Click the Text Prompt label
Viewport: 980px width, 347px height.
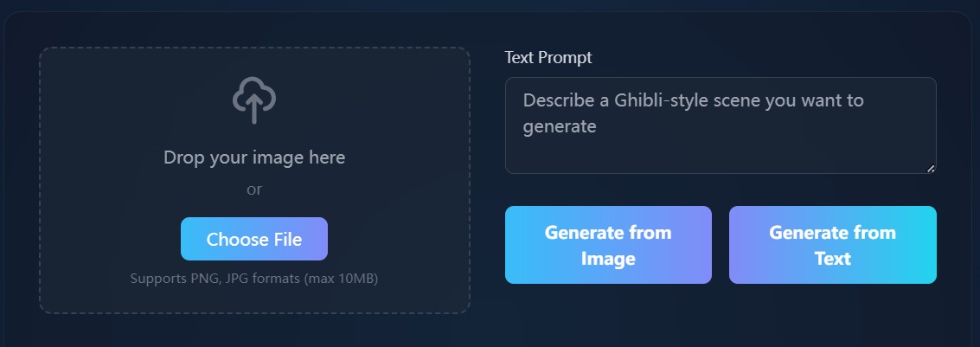pyautogui.click(x=548, y=57)
